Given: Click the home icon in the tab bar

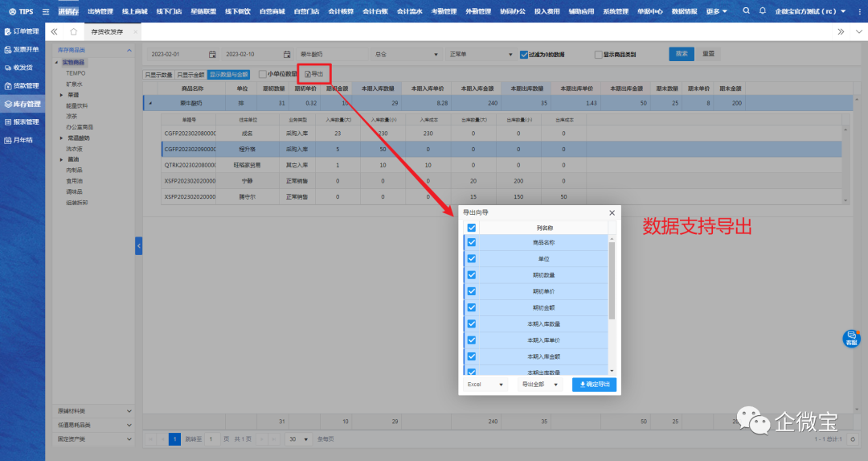Looking at the screenshot, I should [73, 31].
